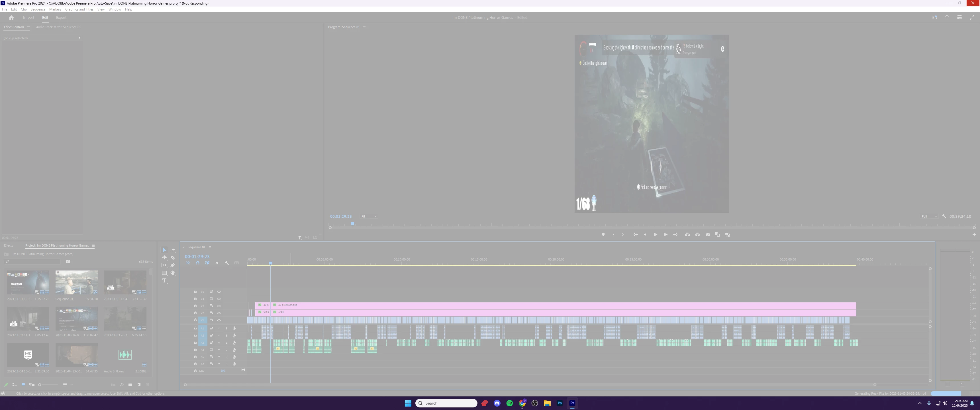Toggle timeline snapping magnet

click(197, 263)
